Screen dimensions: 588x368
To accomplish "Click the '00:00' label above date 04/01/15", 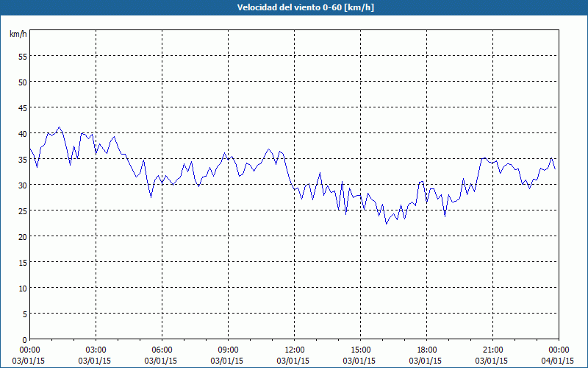I will (559, 350).
